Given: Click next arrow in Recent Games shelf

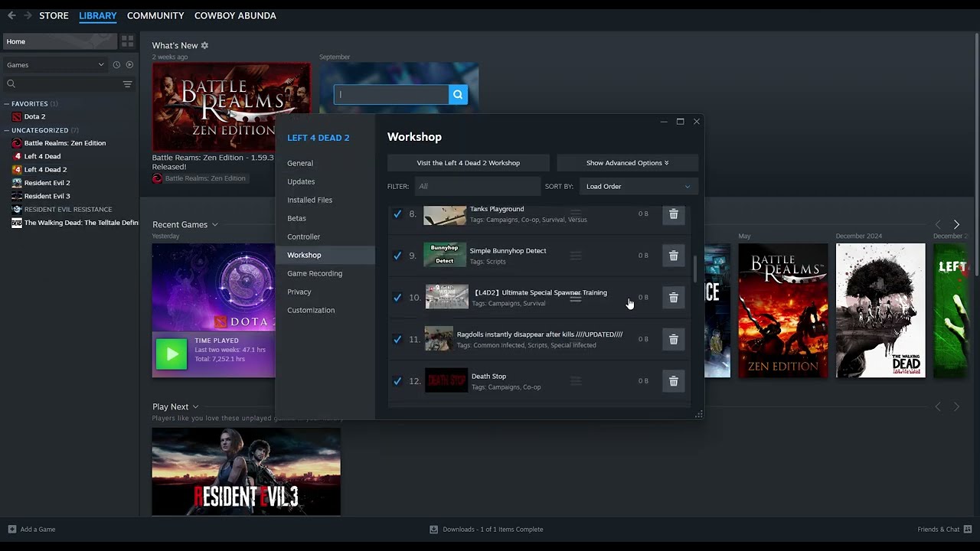Looking at the screenshot, I should [956, 224].
